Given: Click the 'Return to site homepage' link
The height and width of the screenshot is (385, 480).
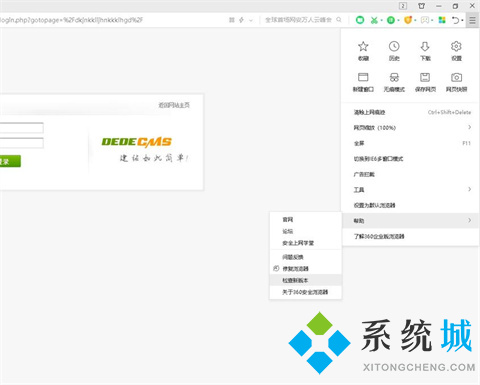Looking at the screenshot, I should (174, 105).
